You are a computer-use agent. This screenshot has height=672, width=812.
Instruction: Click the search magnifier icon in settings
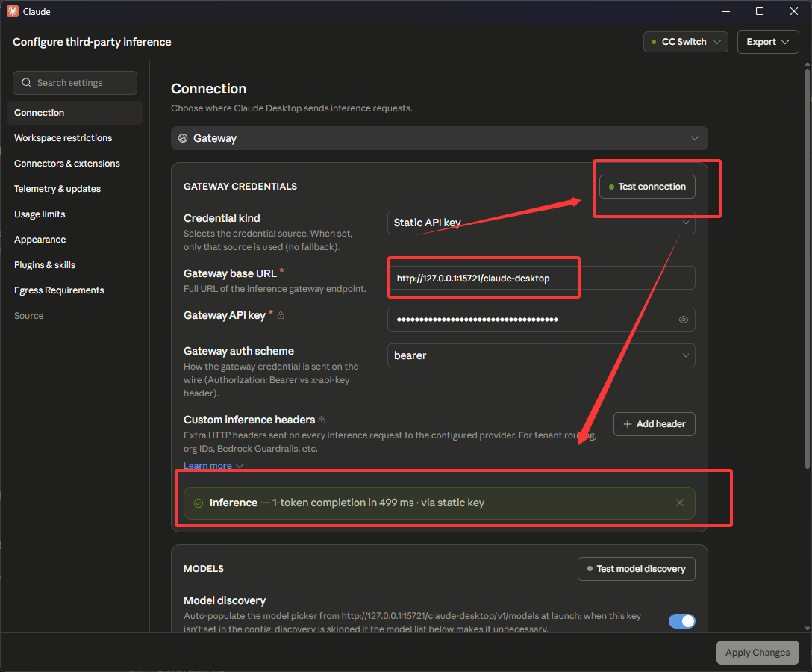click(x=26, y=83)
